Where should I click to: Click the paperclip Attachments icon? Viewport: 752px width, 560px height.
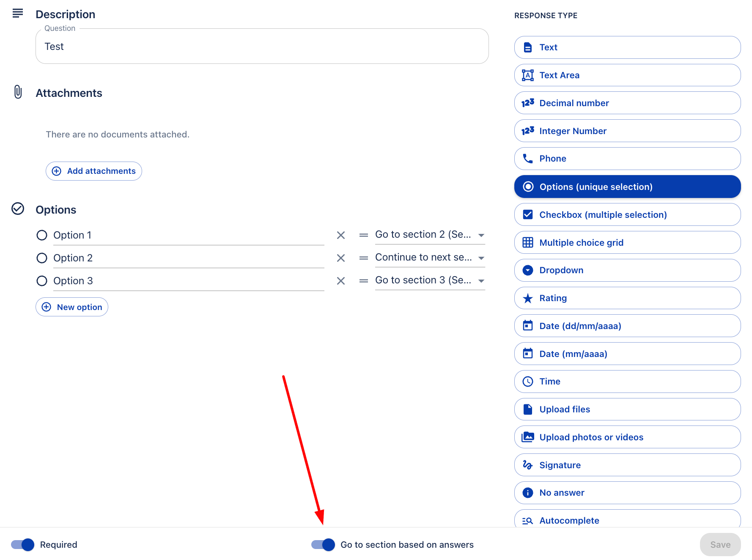click(x=18, y=92)
